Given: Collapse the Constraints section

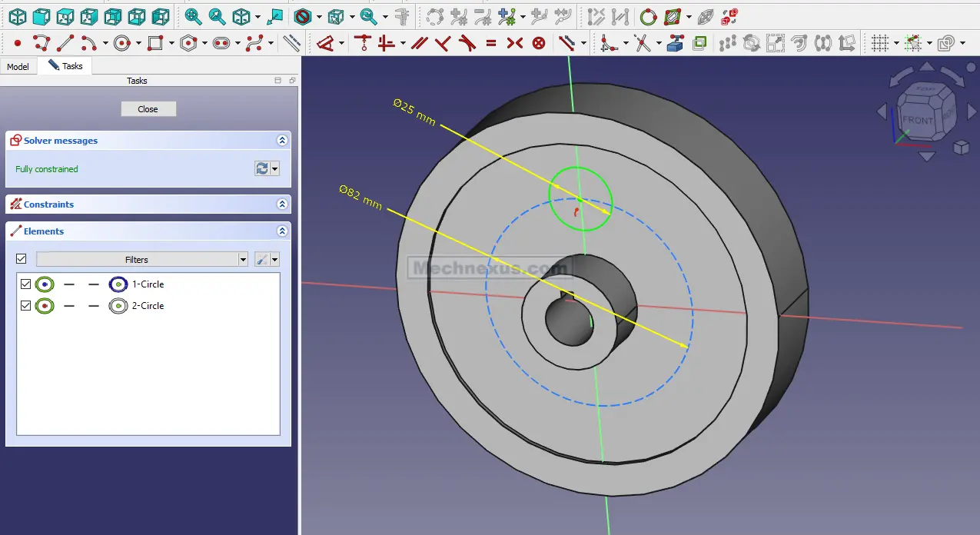Looking at the screenshot, I should tap(282, 204).
